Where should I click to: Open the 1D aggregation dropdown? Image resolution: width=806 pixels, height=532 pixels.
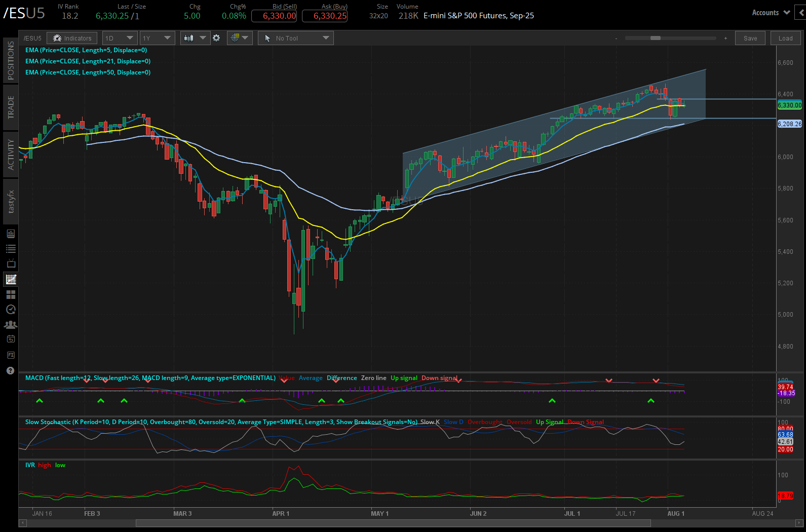point(120,38)
